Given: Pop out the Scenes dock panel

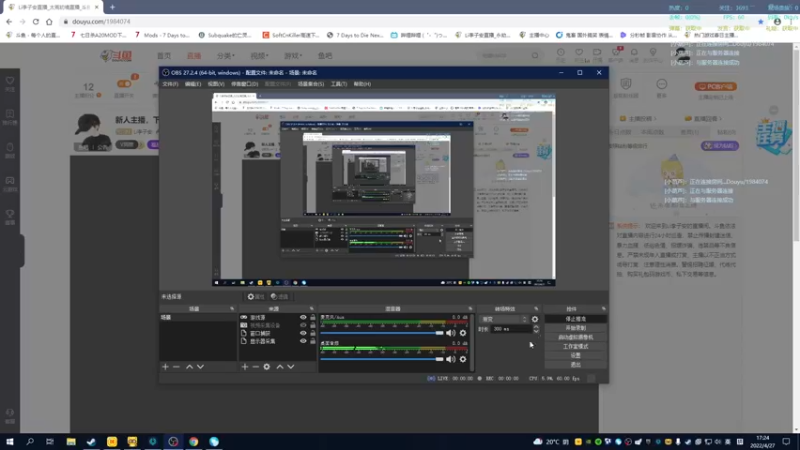Looking at the screenshot, I should (232, 309).
